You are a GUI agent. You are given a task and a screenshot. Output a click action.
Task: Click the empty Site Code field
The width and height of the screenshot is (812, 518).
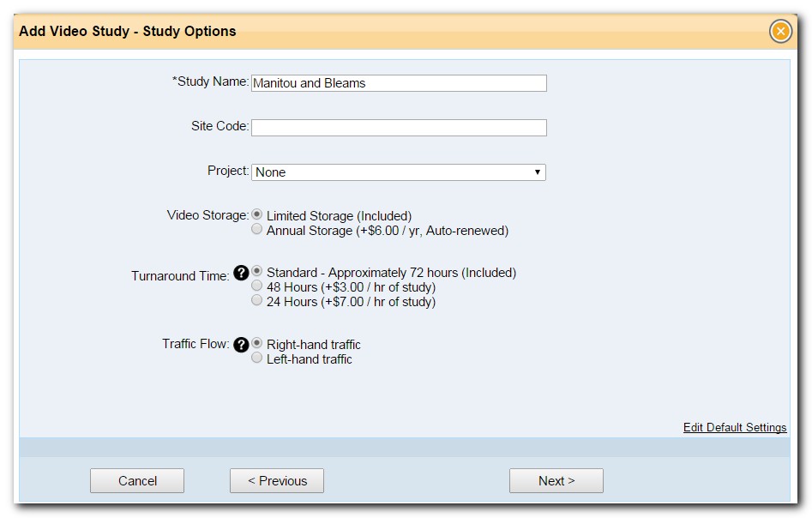click(x=397, y=127)
